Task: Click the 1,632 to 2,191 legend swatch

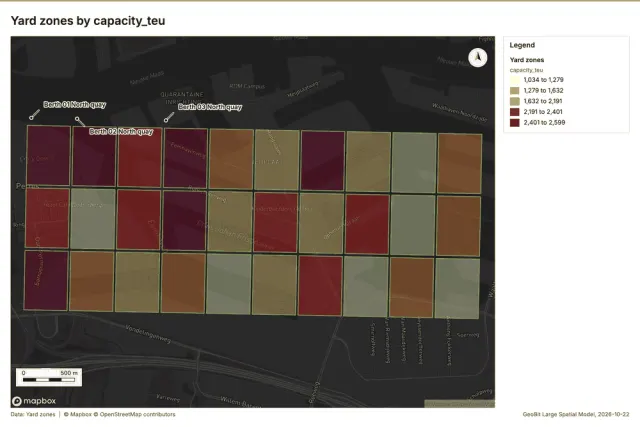Action: pyautogui.click(x=515, y=101)
